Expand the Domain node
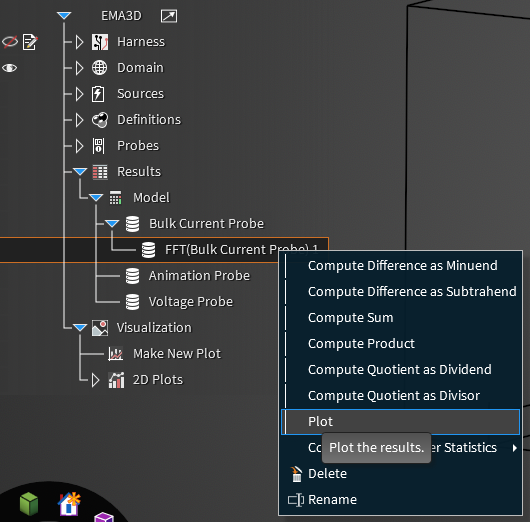The height and width of the screenshot is (522, 530). point(79,68)
